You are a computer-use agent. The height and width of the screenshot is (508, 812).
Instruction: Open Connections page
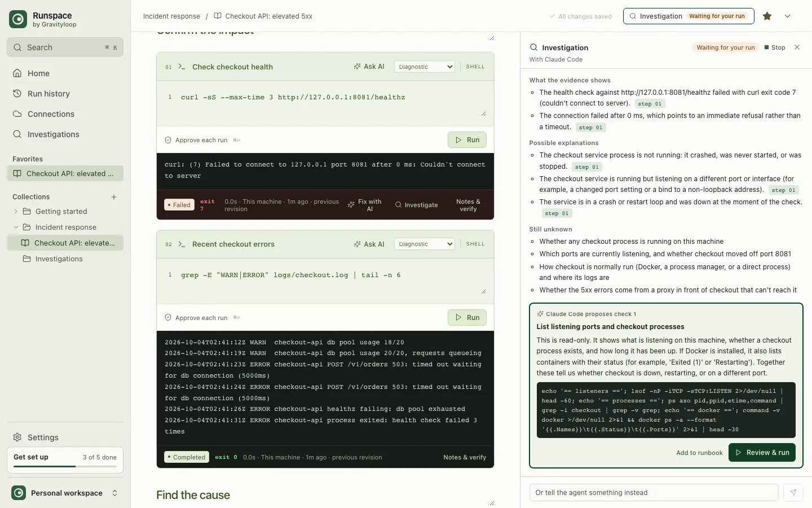click(x=65, y=114)
